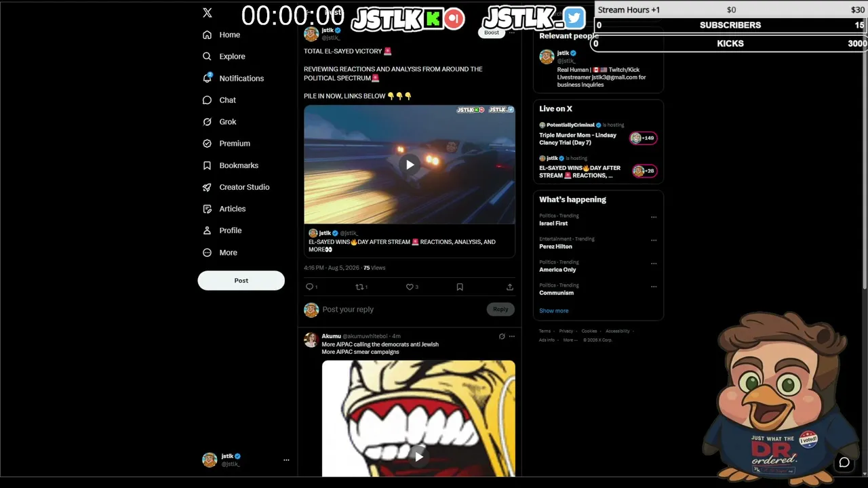Bookmark the jstlk post
This screenshot has width=868, height=488.
tap(460, 287)
